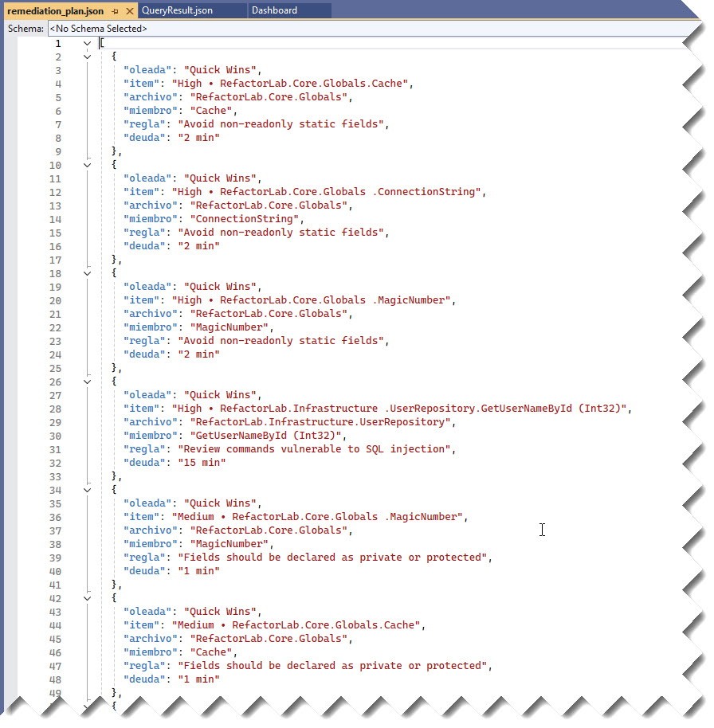This screenshot has height=728, width=714.
Task: Switch to the QueryResult.json tab
Action: click(x=176, y=10)
